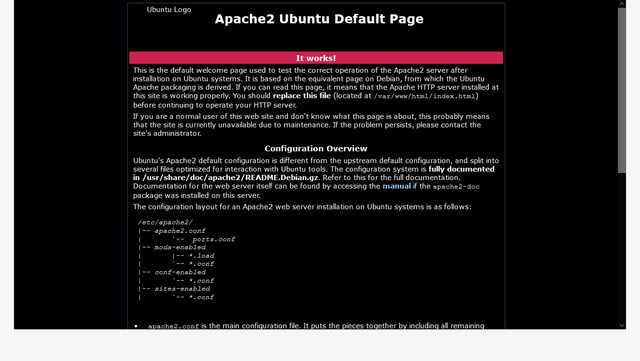Click the '/etc/apache2/' tree root line

point(165,223)
